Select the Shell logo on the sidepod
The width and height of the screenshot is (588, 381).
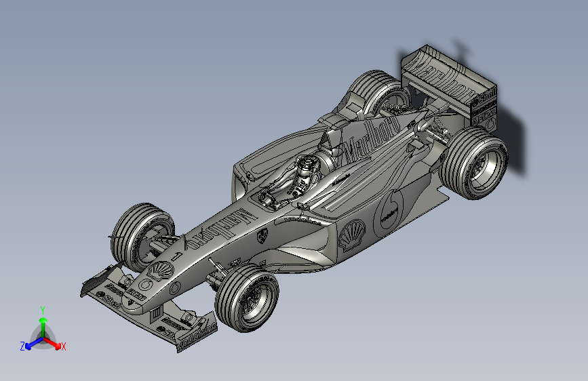pos(351,235)
